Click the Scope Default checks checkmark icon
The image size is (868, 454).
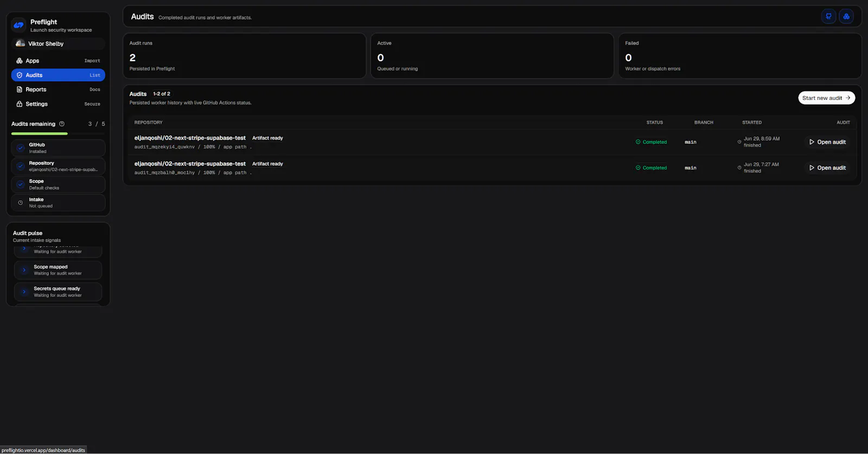[x=21, y=185]
